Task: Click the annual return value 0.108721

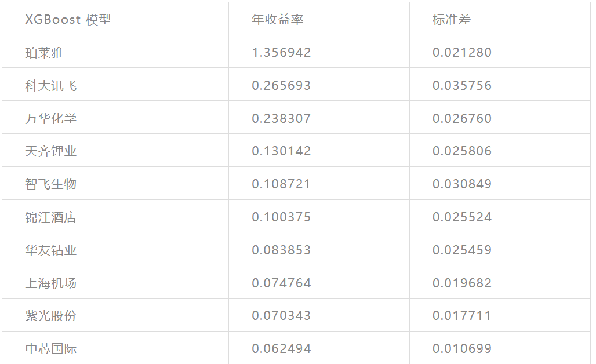Action: coord(281,184)
